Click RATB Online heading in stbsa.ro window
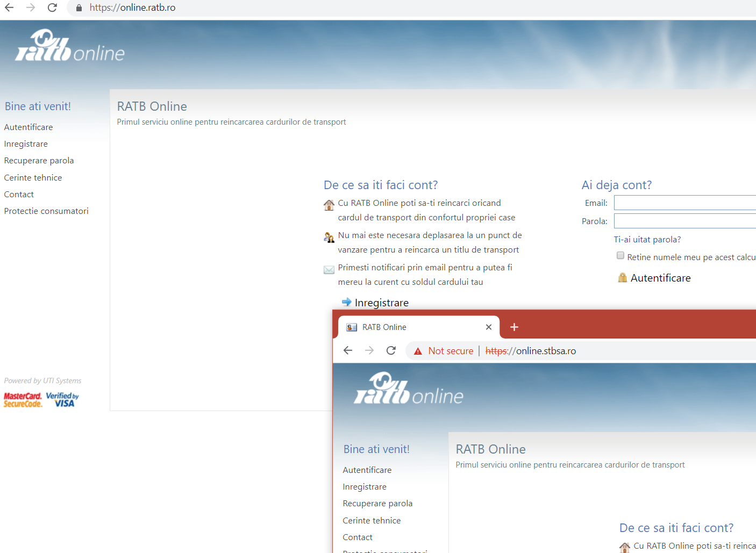Image resolution: width=756 pixels, height=553 pixels. pos(491,449)
